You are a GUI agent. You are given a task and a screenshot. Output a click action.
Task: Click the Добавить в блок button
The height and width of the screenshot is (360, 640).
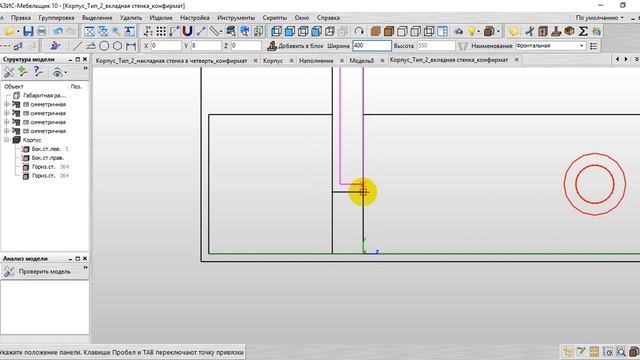(x=295, y=46)
